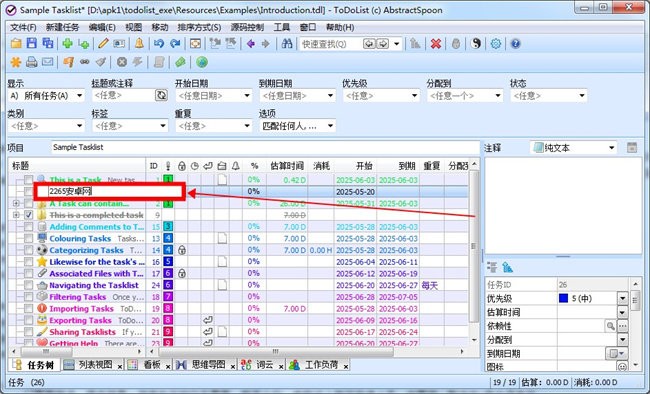Image resolution: width=650 pixels, height=394 pixels.
Task: Redo the action with the redo arrow
Action: [x=175, y=44]
